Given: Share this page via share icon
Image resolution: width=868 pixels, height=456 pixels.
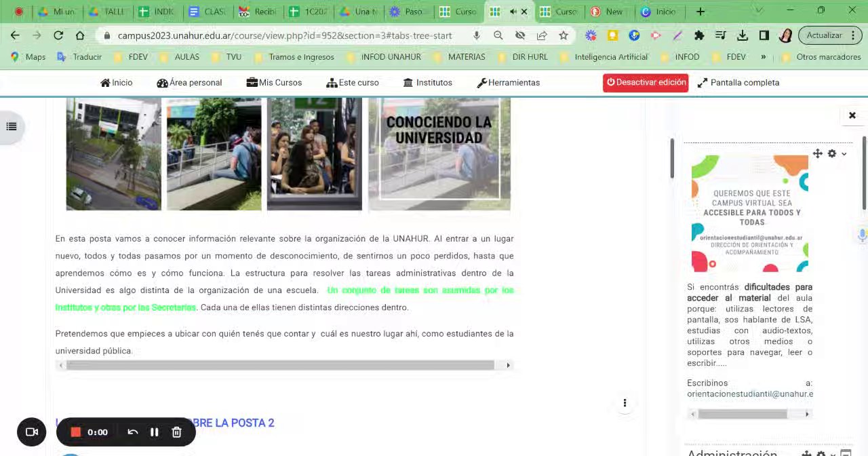Looking at the screenshot, I should 542,35.
